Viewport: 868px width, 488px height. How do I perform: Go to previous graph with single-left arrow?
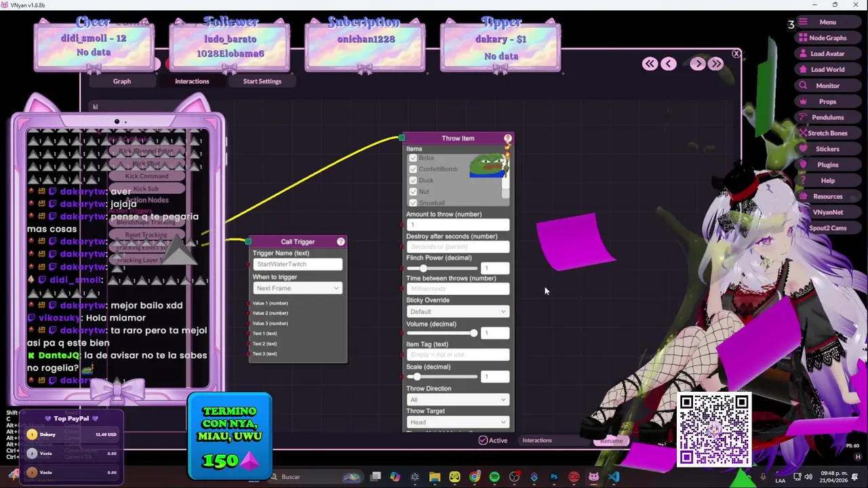669,64
